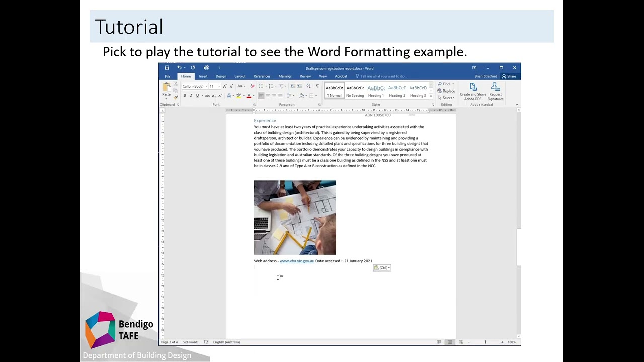The image size is (644, 362).
Task: Sort the selected text
Action: tap(308, 86)
